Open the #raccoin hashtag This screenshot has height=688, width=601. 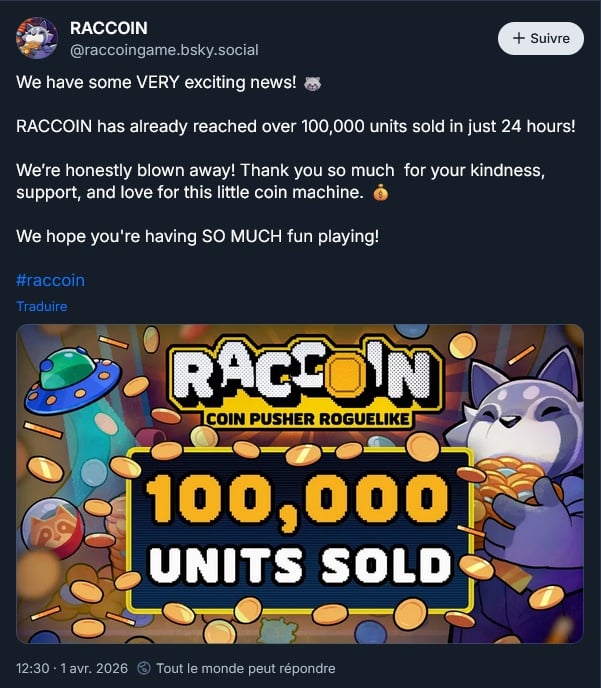[x=50, y=280]
